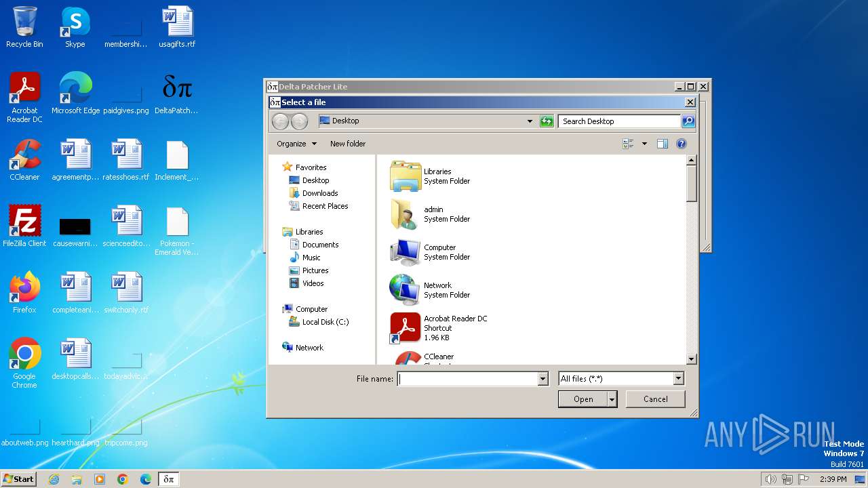This screenshot has width=868, height=488.
Task: Click the Back navigation arrow in dialog
Action: click(280, 121)
